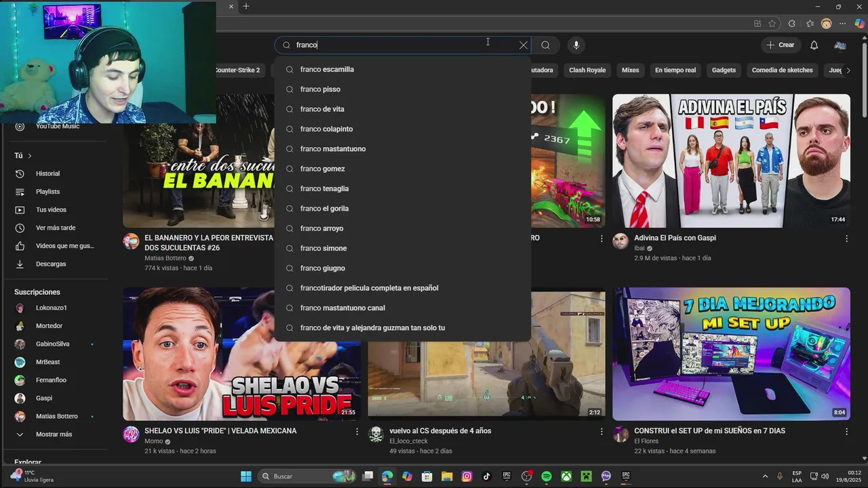Select the Clash Royale filter chip
868x488 pixels.
point(587,70)
